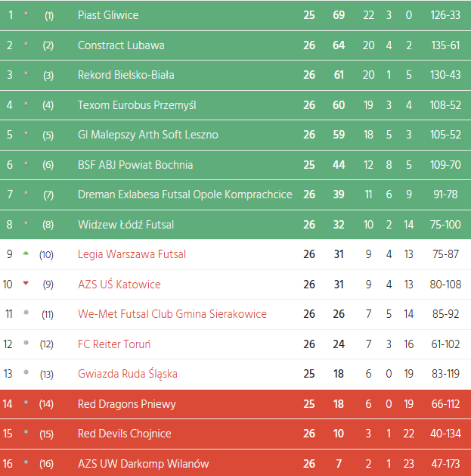This screenshot has width=471, height=476.
Task: Click the gray unchanged dot for FC Reiter Toruń
Action: (x=26, y=343)
